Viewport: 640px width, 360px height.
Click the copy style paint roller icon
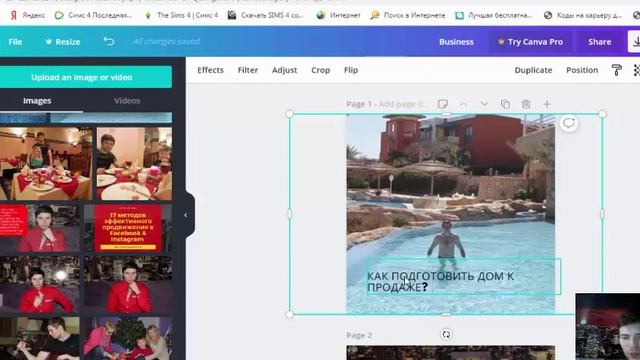[616, 70]
